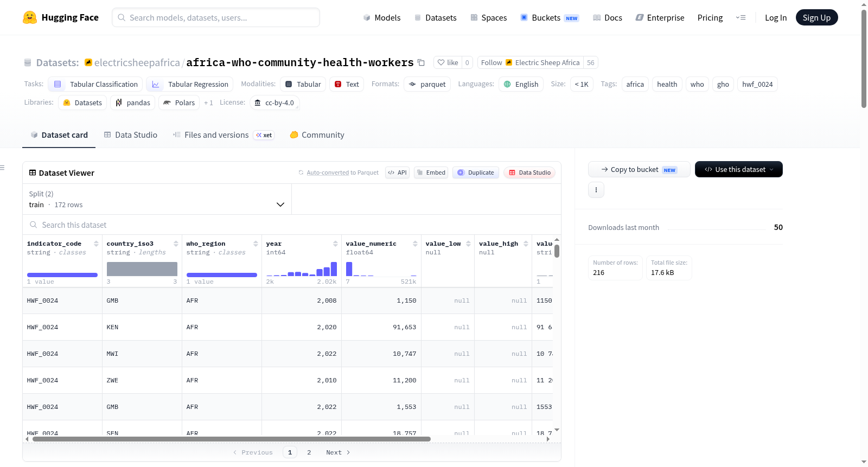This screenshot has width=868, height=467.
Task: Open the three-dot more options button
Action: [596, 190]
